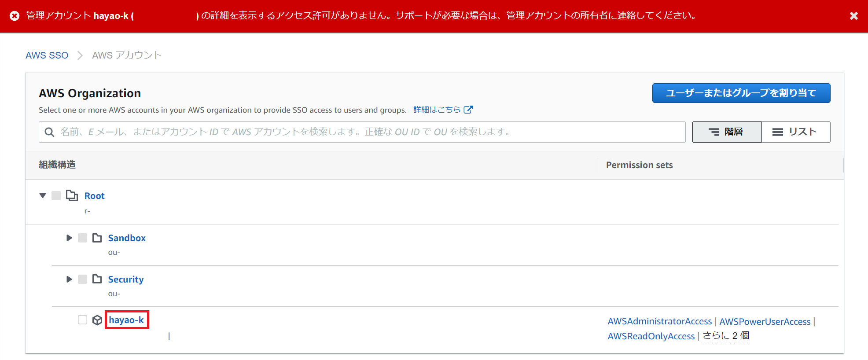Viewport: 868px width, 360px height.
Task: Show さらに 2 個 more permission sets
Action: (x=726, y=336)
